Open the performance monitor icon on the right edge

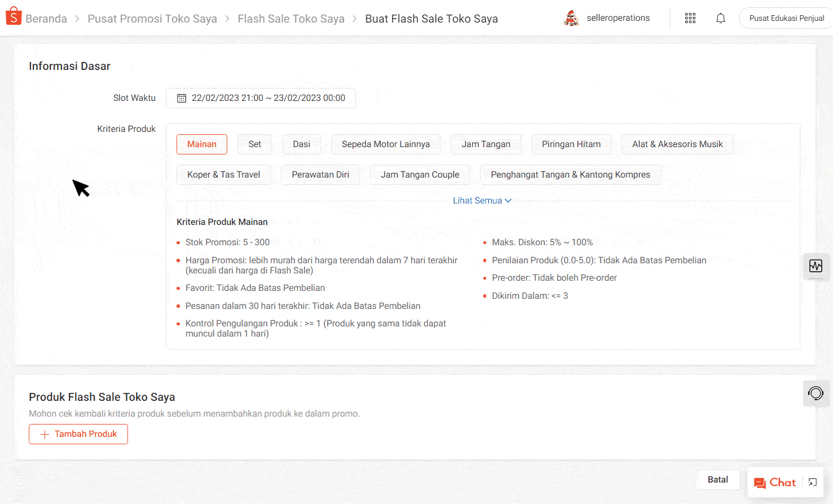click(x=816, y=266)
